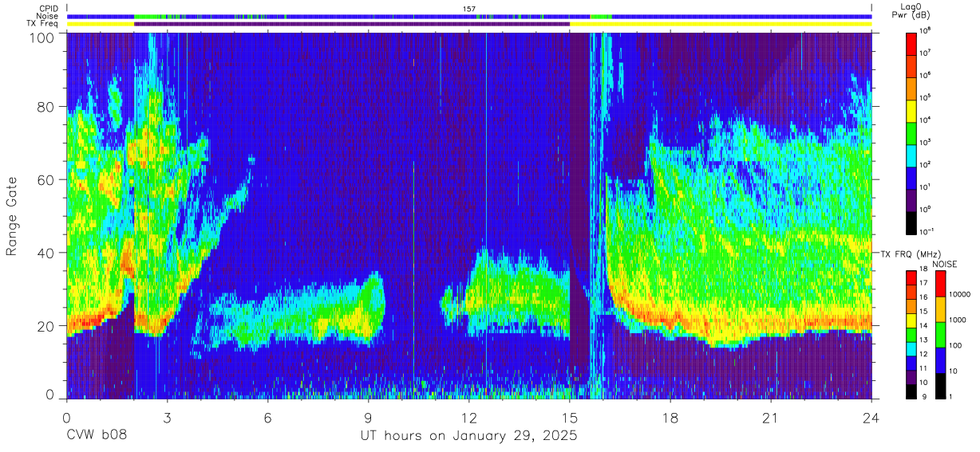Screen dimensions: 980x452
Task: Click the 10^5 label on the power colorbar
Action: 925,97
